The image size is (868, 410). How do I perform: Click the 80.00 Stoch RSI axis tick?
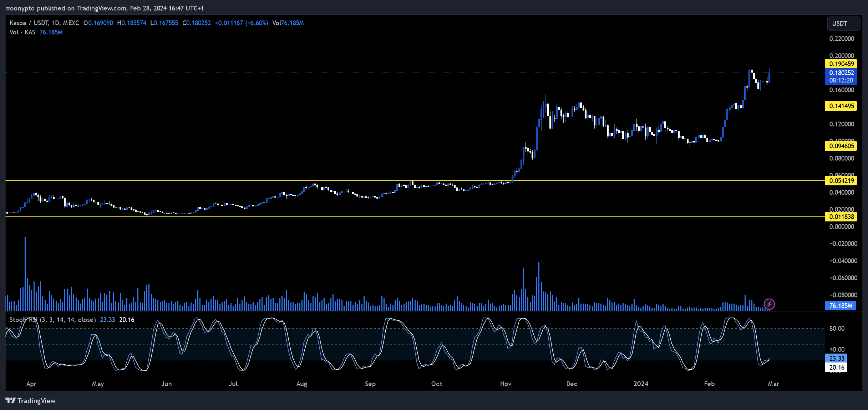(837, 329)
